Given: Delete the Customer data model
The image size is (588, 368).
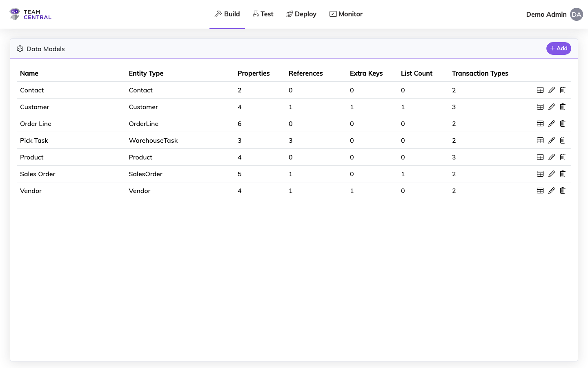Looking at the screenshot, I should coord(563,107).
